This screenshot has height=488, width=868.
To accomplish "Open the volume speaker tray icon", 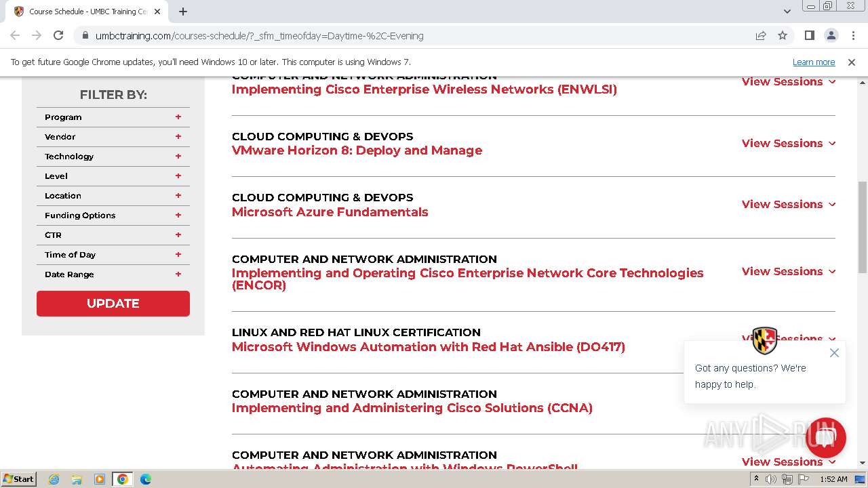I will pos(771,479).
